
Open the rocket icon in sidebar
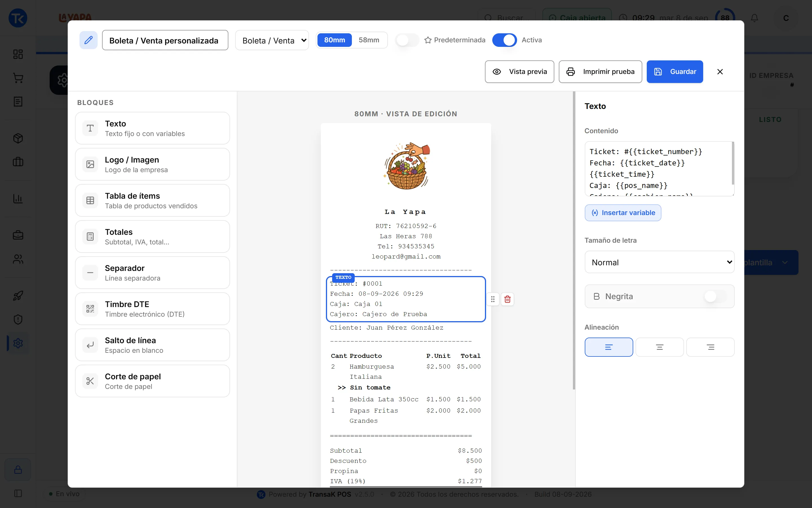[18, 296]
